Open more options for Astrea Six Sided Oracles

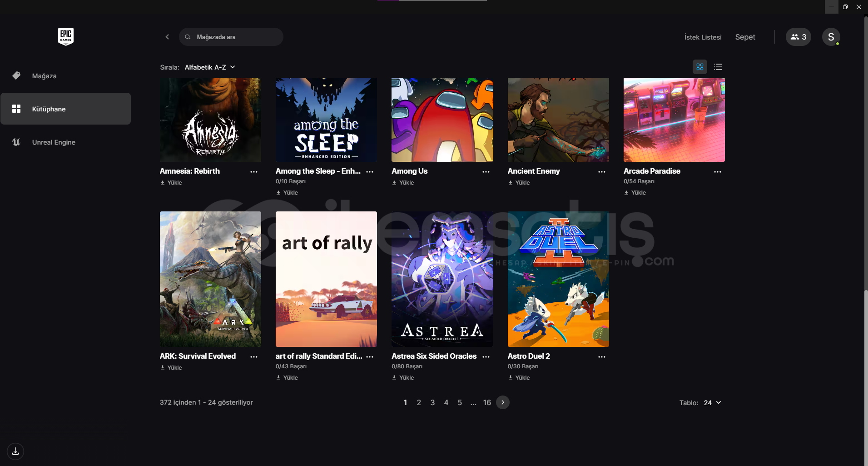tap(486, 357)
